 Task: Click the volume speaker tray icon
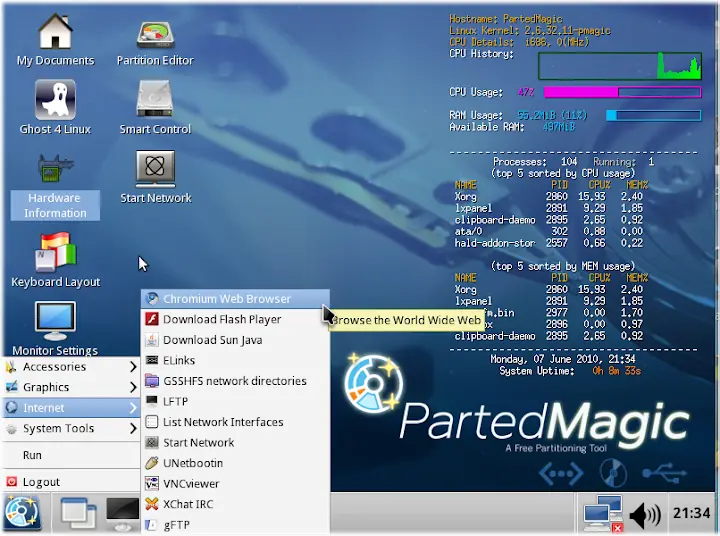coord(645,514)
